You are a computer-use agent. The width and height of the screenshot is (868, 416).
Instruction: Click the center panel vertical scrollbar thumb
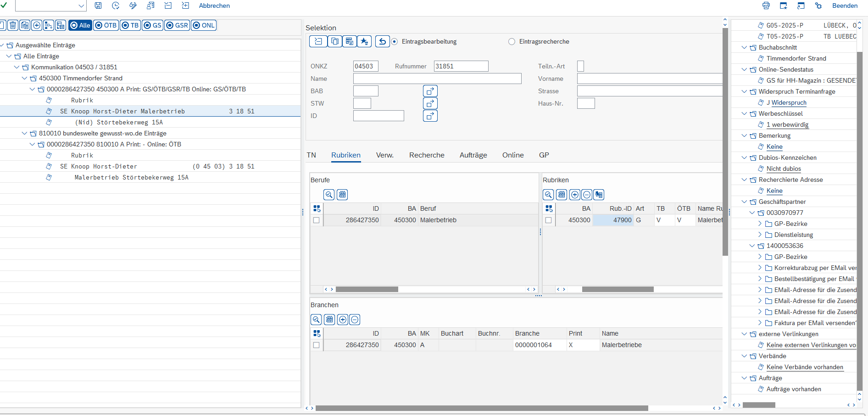[725, 141]
